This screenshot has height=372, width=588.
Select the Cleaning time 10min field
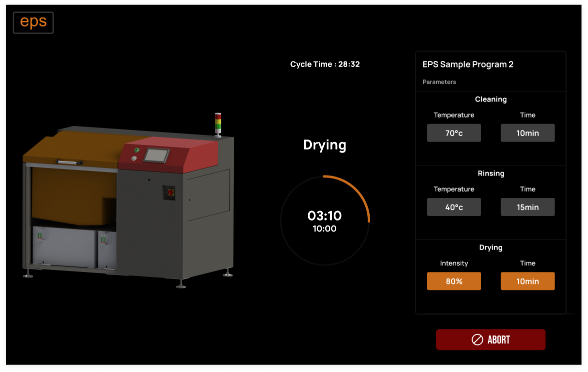[528, 133]
